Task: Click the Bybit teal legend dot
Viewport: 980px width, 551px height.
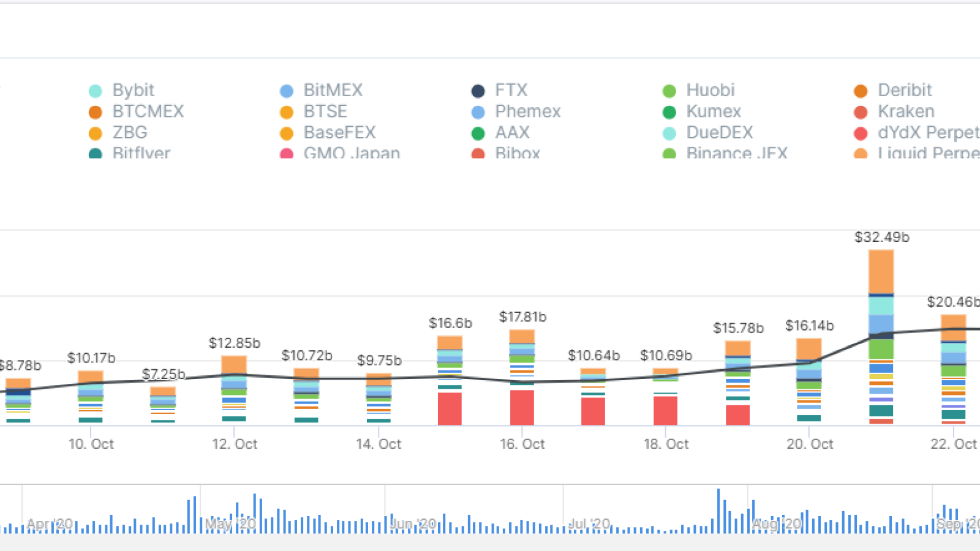Action: point(95,91)
